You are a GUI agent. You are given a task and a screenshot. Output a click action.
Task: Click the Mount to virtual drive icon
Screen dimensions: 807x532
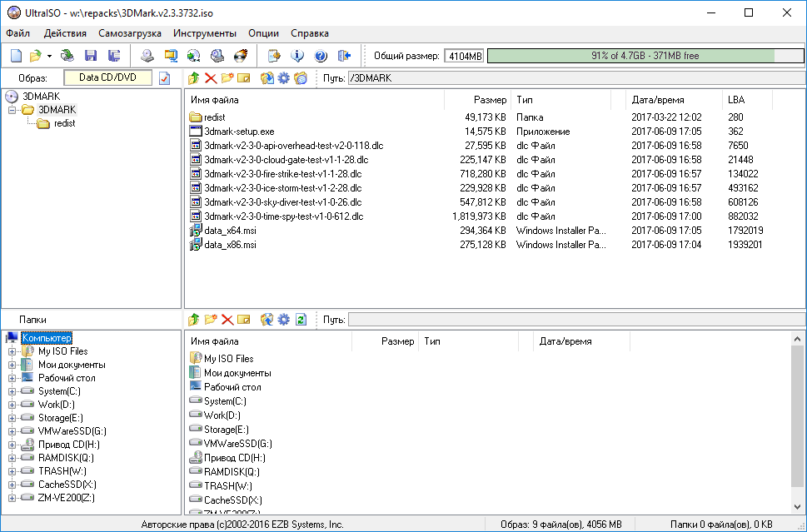pos(217,56)
